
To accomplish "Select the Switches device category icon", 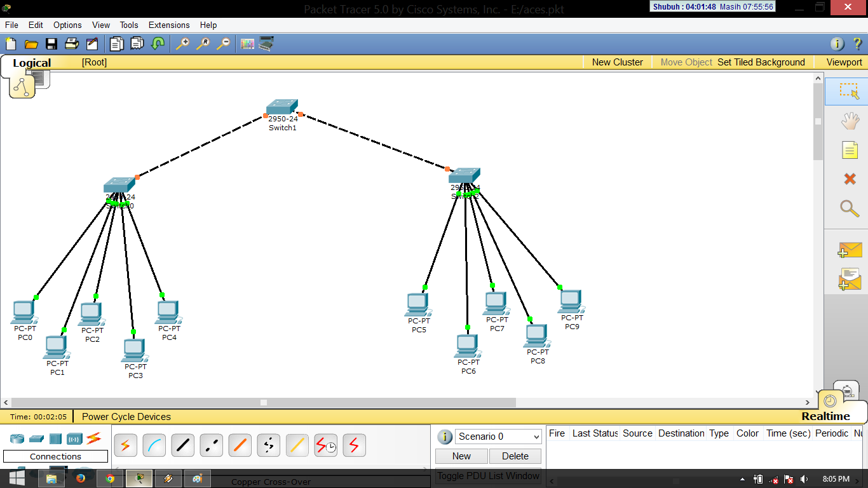I will click(36, 438).
